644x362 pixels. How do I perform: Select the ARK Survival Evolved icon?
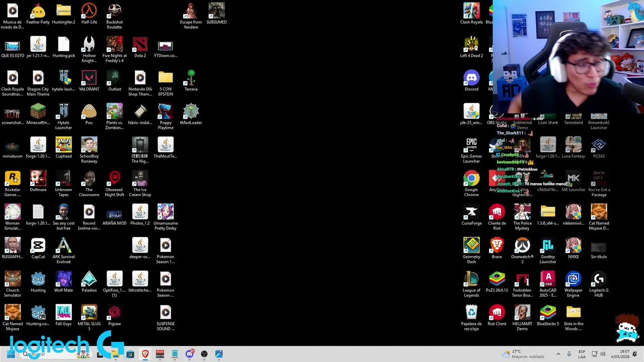pos(63,251)
